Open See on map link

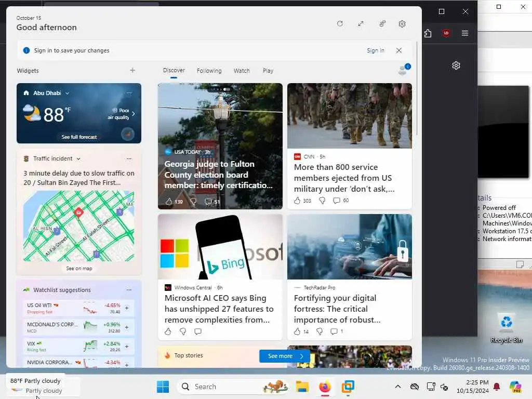point(79,269)
